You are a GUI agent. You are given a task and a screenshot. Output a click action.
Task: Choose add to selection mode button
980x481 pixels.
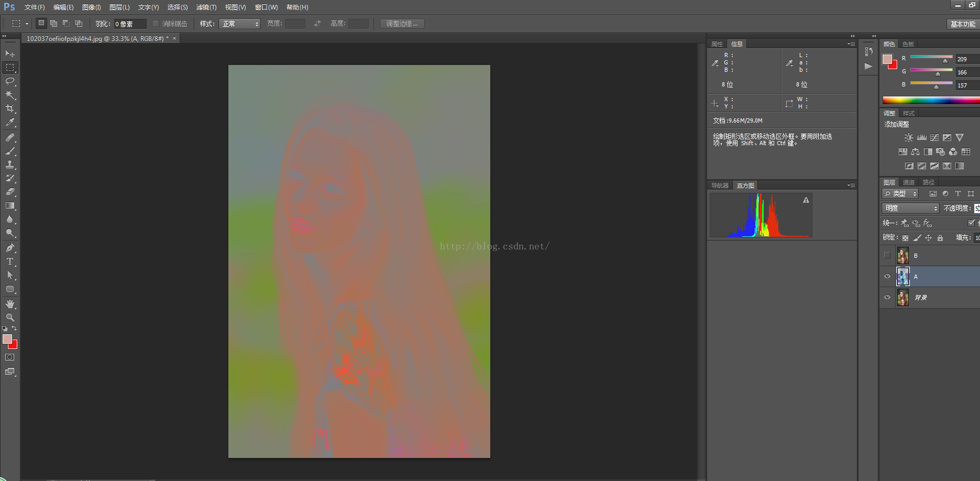[x=53, y=24]
